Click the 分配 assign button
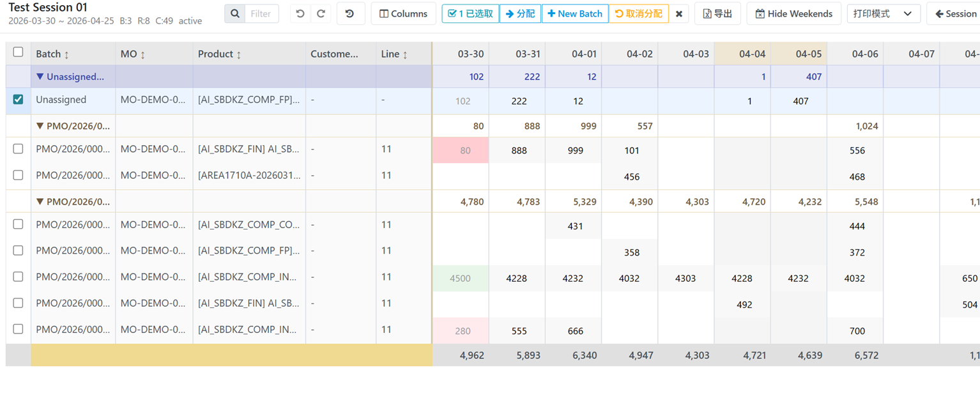 point(520,13)
